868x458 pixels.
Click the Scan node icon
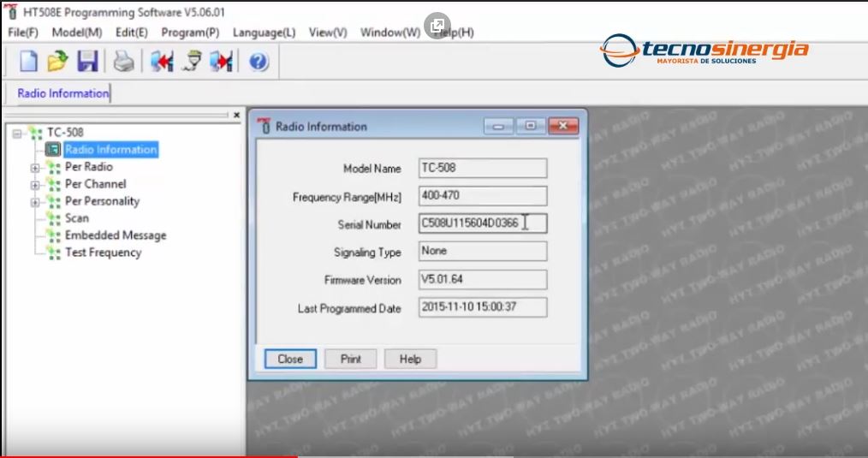54,218
